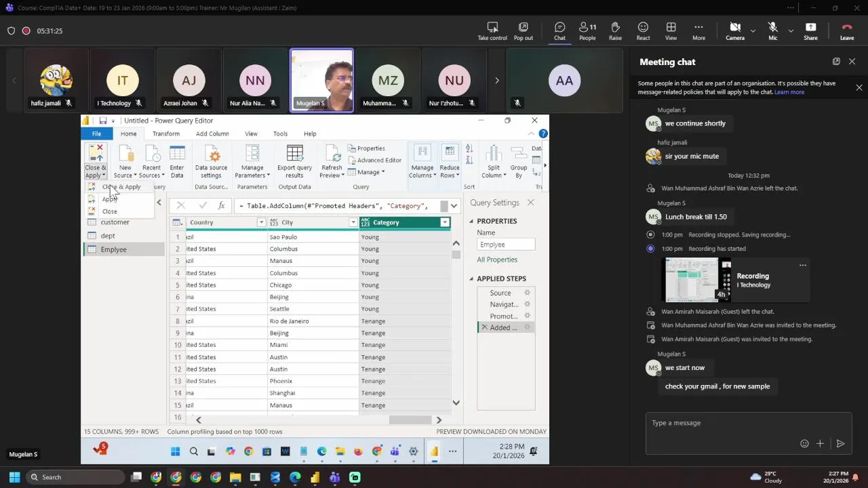Open the Manage Columns dropdown
This screenshot has height=488, width=868.
click(x=422, y=161)
